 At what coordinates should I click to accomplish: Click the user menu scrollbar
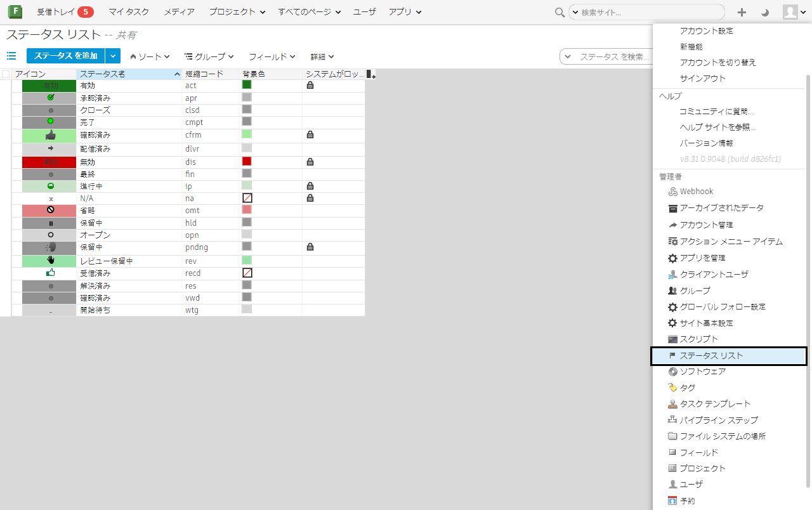coord(808,281)
